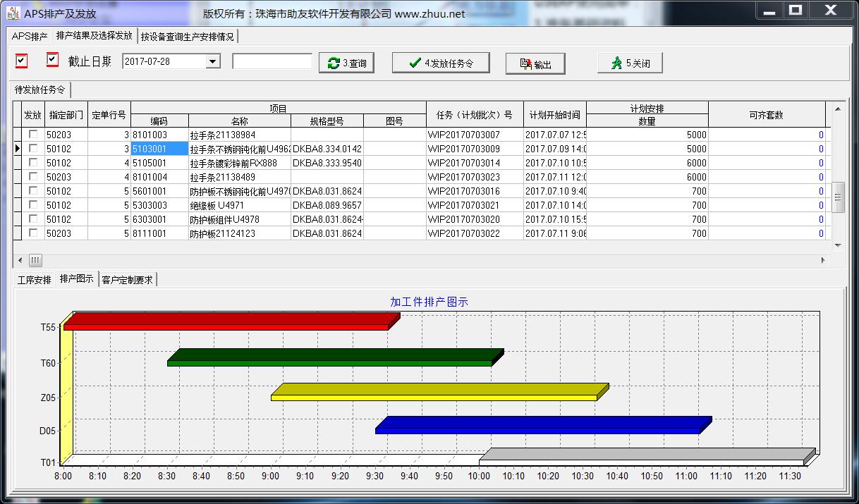Click the green refresh icon on 3查询

[x=334, y=63]
